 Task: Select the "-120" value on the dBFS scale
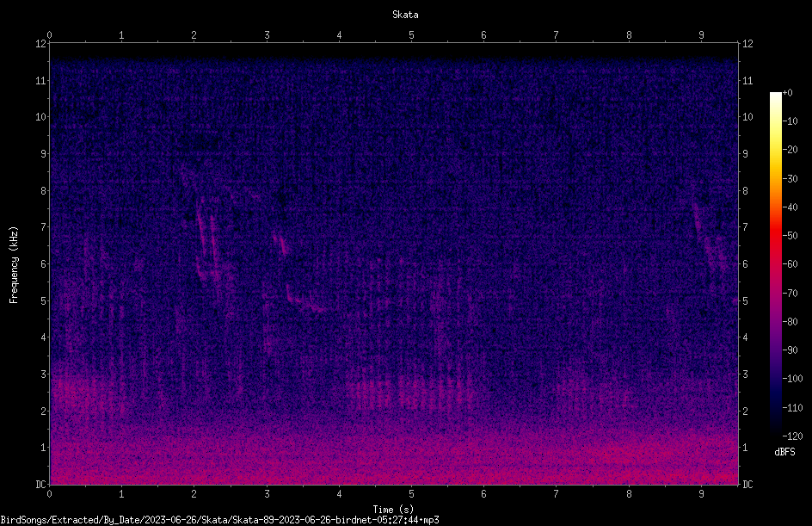(x=792, y=436)
